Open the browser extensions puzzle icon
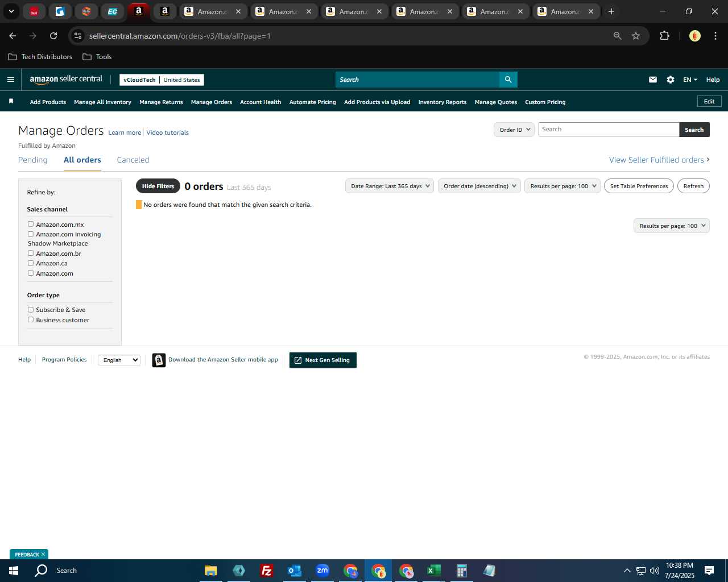Viewport: 728px width, 582px height. (664, 36)
